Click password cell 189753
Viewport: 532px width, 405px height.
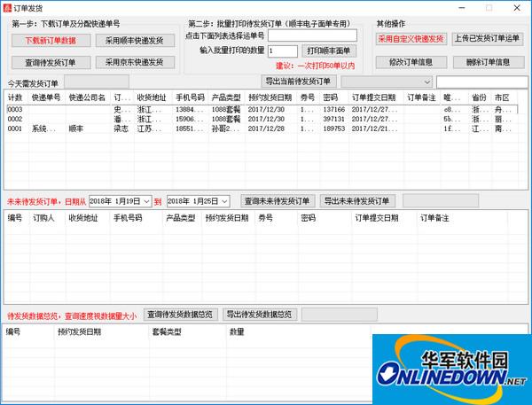334,129
